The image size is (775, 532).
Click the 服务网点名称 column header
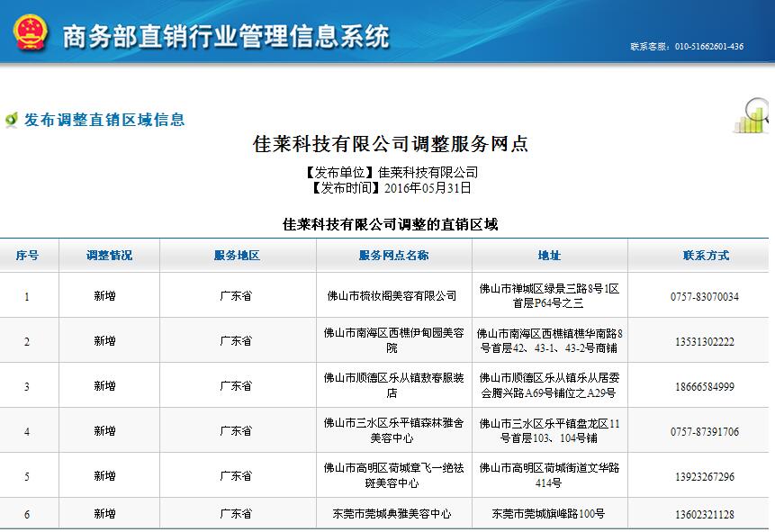pyautogui.click(x=393, y=256)
